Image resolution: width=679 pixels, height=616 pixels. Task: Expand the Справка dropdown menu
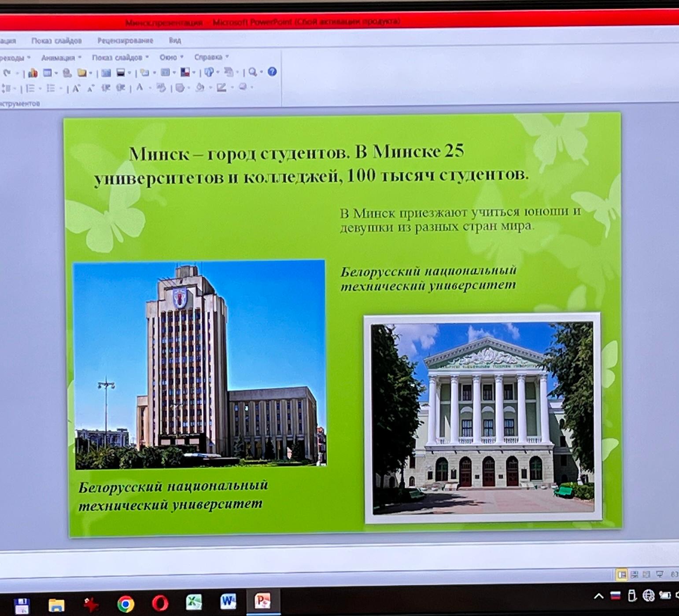(208, 57)
